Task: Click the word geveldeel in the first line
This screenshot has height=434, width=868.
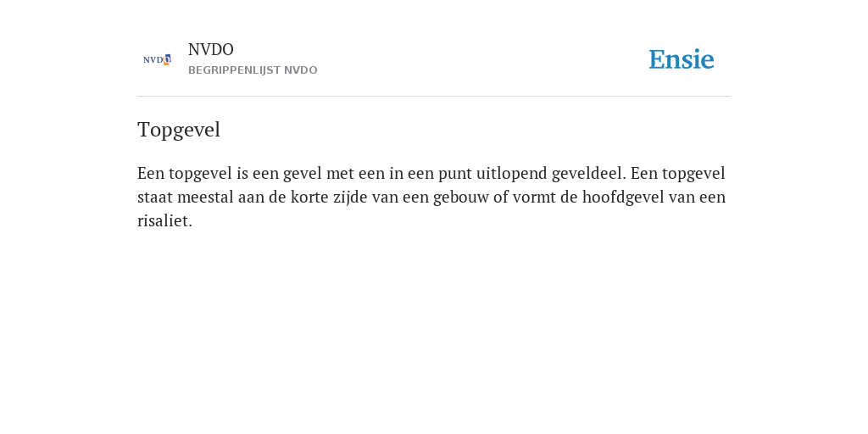Action: (x=588, y=174)
